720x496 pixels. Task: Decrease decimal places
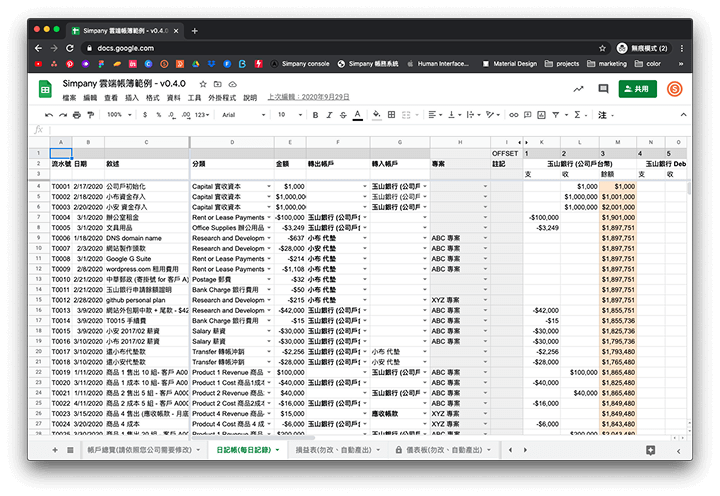click(x=172, y=115)
